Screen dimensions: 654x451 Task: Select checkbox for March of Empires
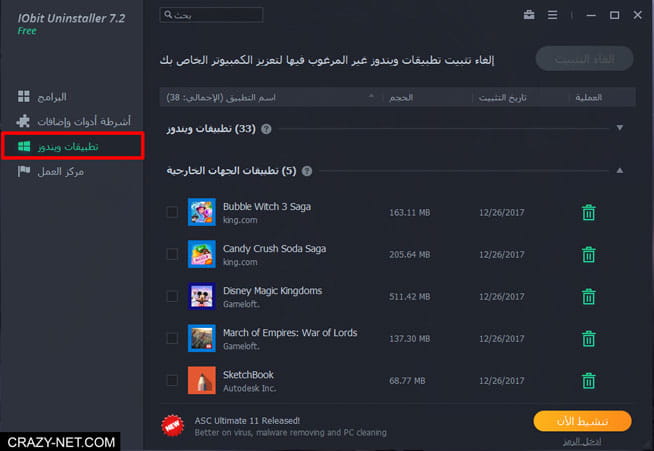point(172,338)
